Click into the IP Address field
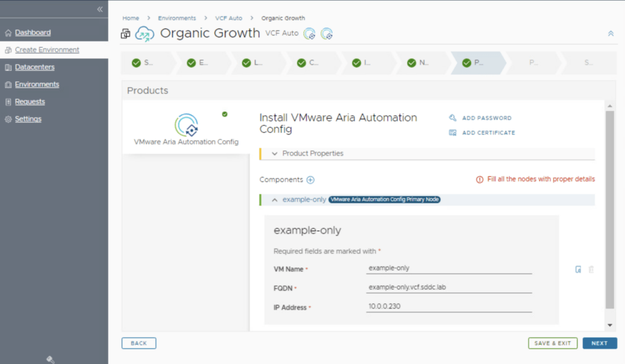Image resolution: width=625 pixels, height=364 pixels. tap(449, 306)
